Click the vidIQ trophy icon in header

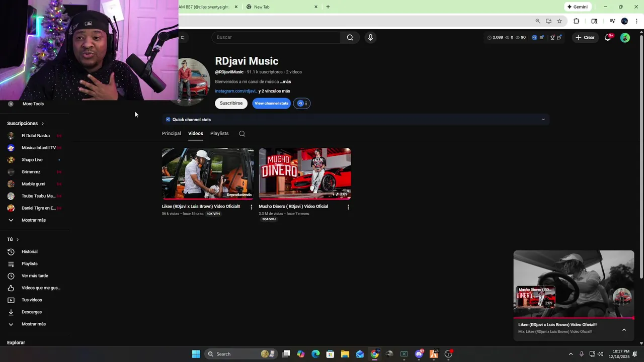[x=552, y=37]
